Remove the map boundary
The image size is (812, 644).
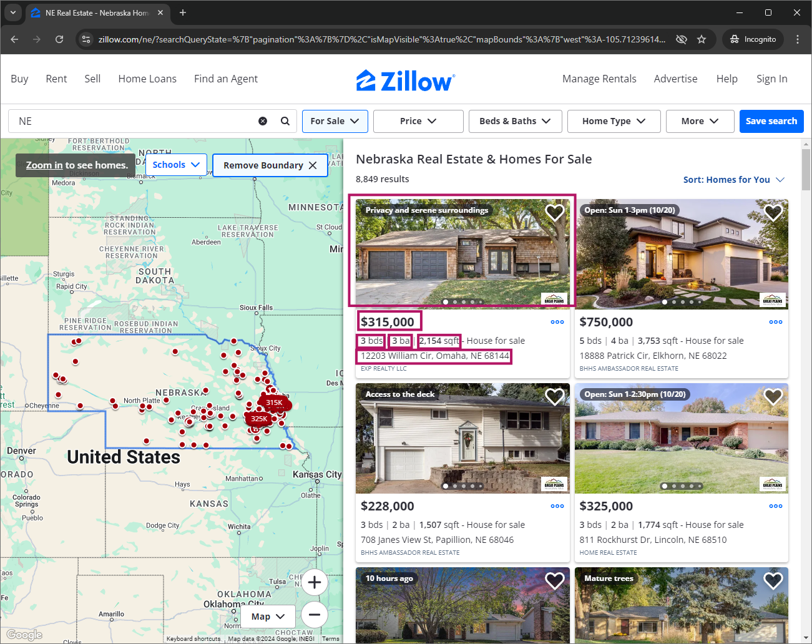coord(270,165)
